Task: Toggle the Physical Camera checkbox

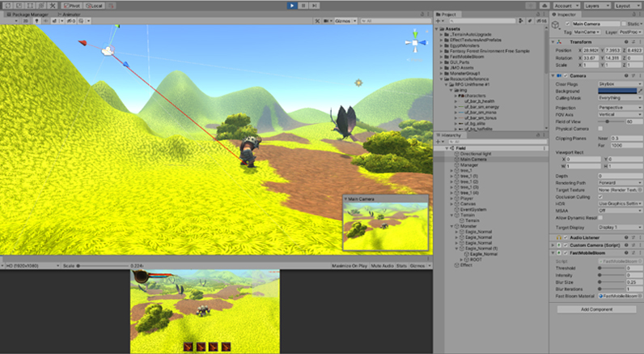Action: coord(600,128)
